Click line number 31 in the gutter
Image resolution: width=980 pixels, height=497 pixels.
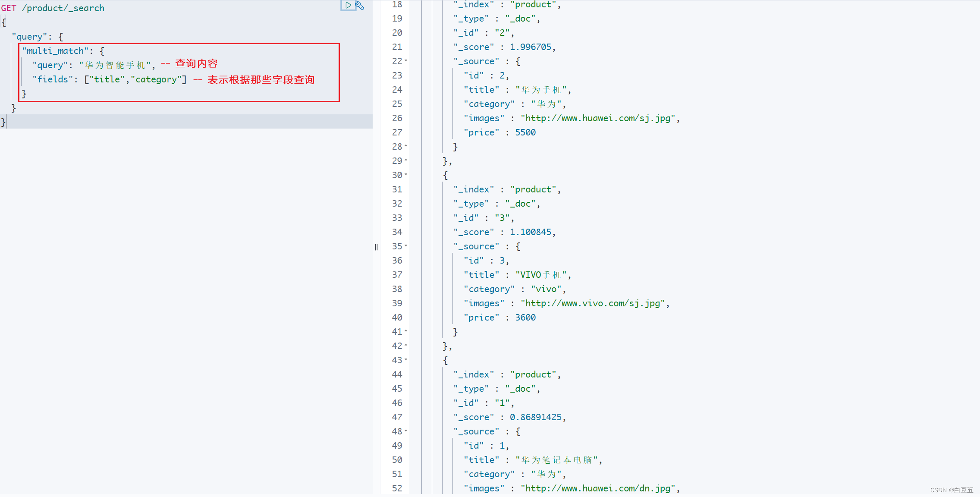397,189
